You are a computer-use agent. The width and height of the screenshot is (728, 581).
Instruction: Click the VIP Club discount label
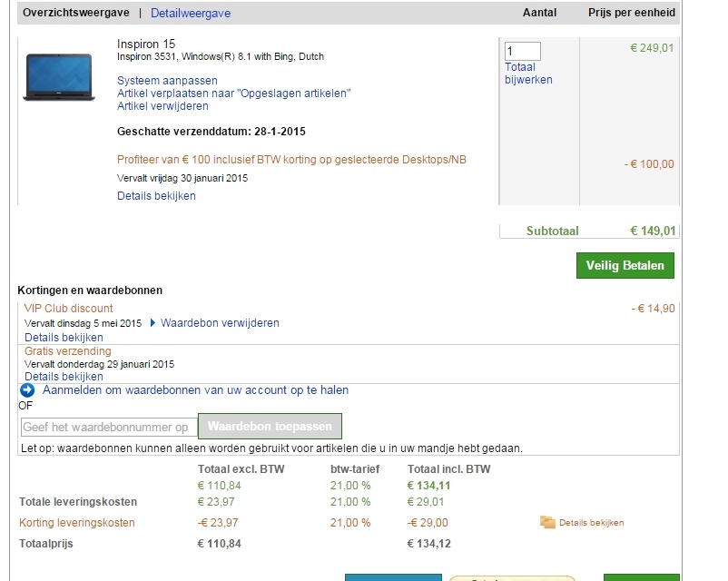68,309
